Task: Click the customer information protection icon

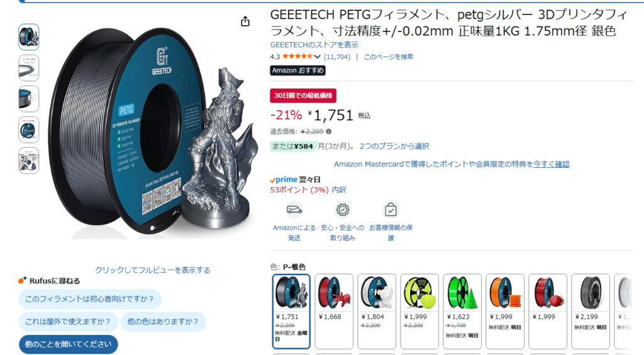Action: [391, 209]
